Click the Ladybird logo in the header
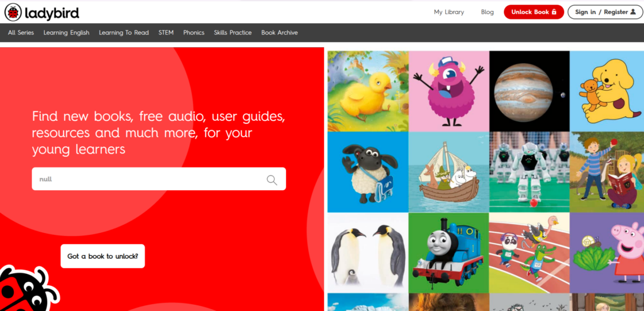The image size is (644, 311). pos(42,13)
